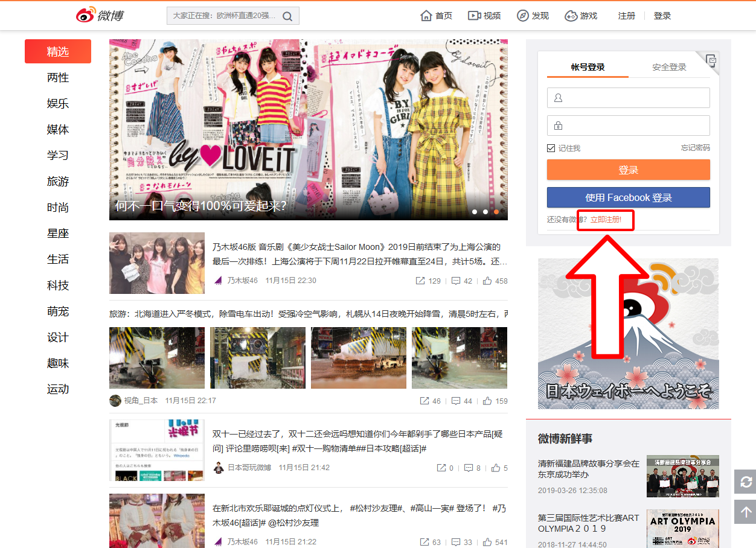Select the 萌宠 category
756x548 pixels.
pos(58,311)
